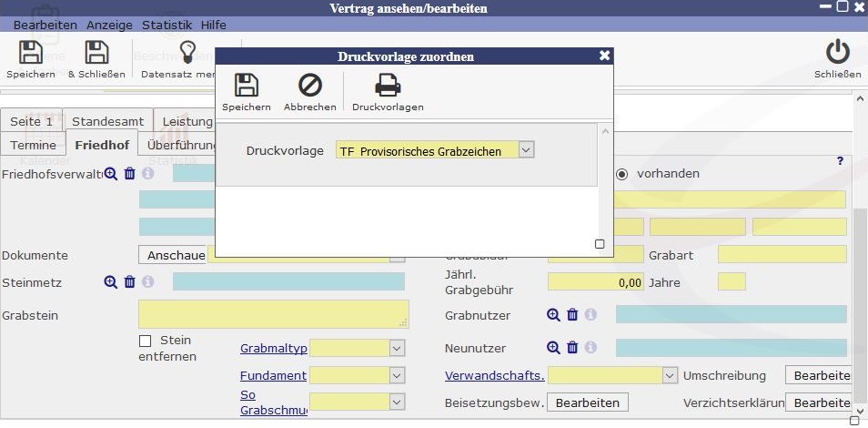The image size is (868, 428).
Task: Show info for Friedhofsverwaltung
Action: click(148, 173)
